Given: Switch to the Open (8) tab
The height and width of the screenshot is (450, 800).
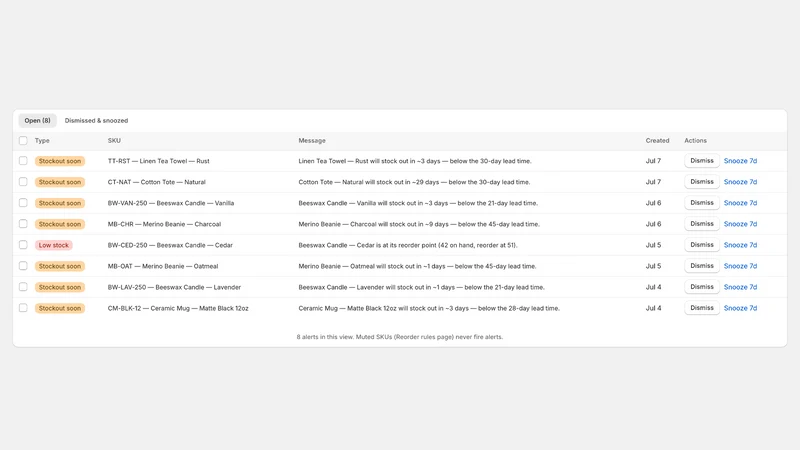Looking at the screenshot, I should (37, 120).
